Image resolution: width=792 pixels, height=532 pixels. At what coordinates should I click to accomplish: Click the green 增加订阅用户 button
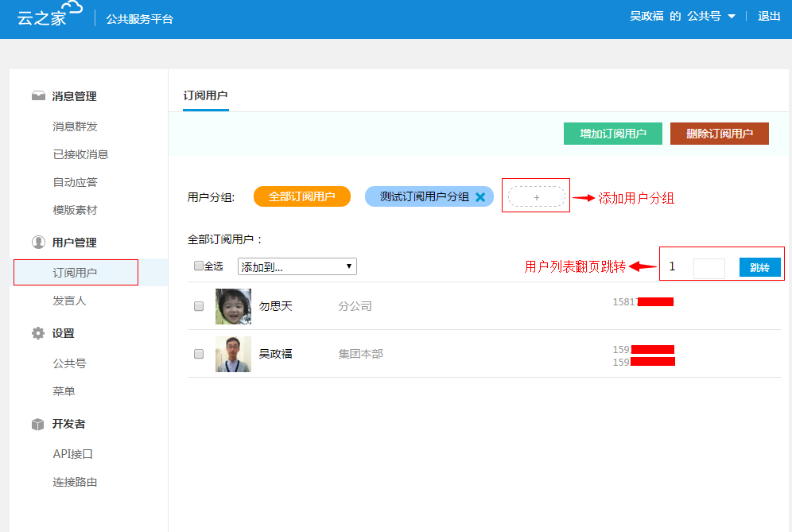coord(612,134)
